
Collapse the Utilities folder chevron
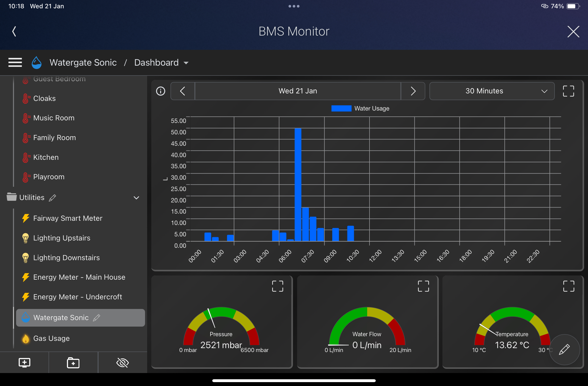coord(136,198)
